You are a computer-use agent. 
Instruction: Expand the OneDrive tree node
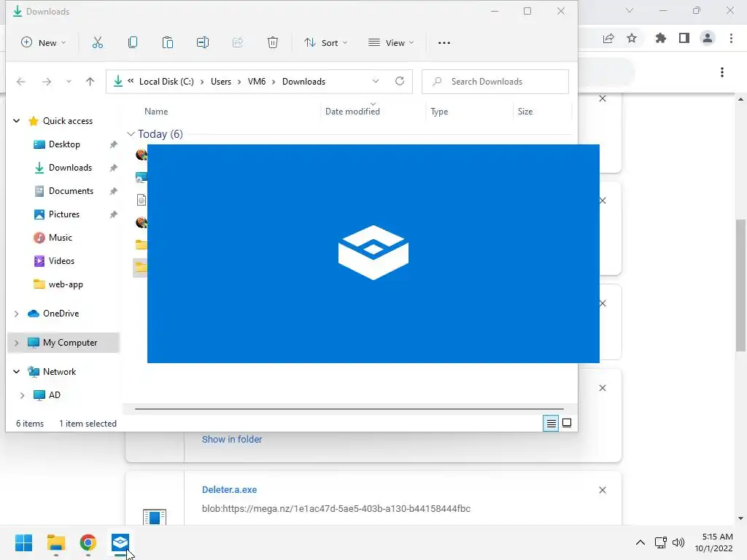[x=17, y=314]
